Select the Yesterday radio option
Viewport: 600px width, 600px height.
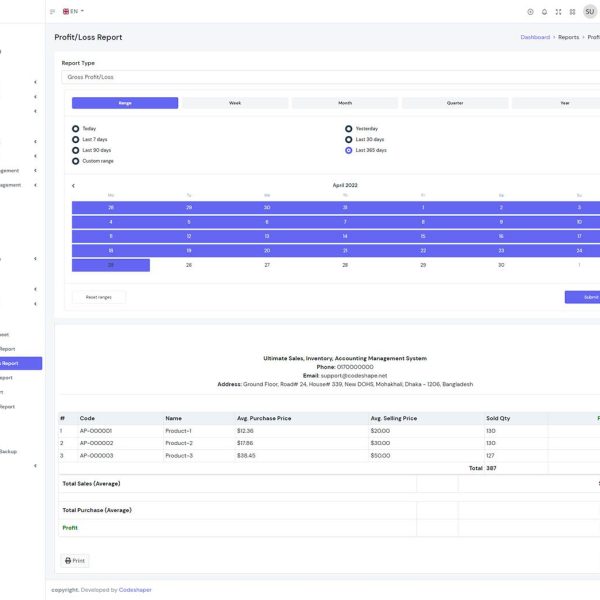tap(349, 129)
